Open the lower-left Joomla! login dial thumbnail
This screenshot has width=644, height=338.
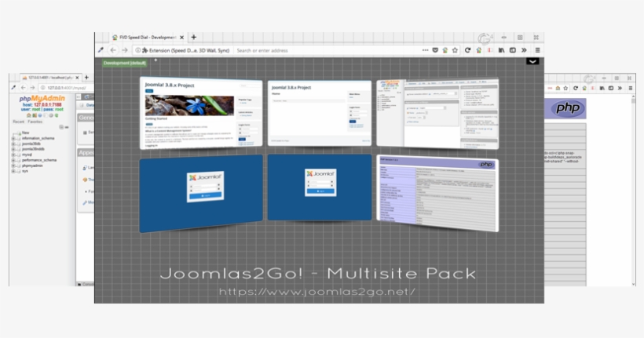point(201,193)
